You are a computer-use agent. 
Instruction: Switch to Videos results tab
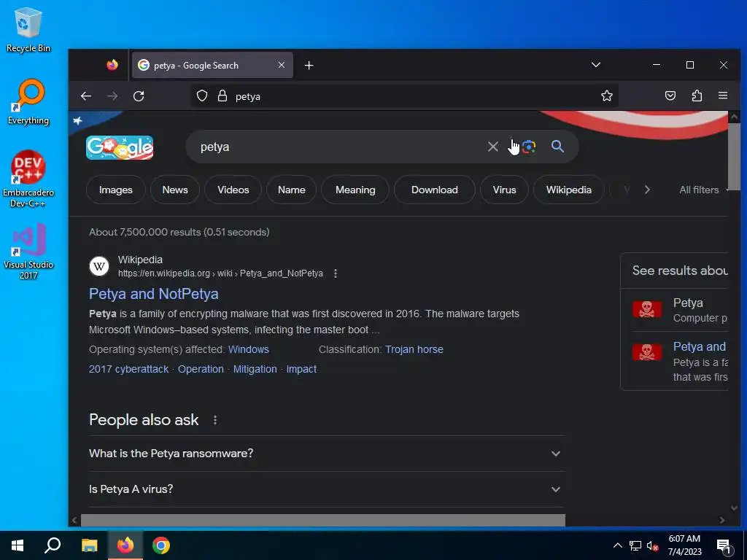click(x=233, y=190)
